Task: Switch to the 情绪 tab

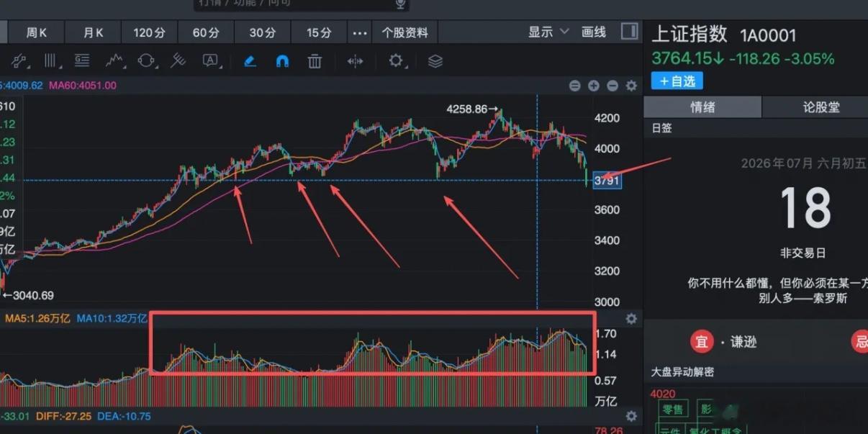Action: tap(702, 107)
